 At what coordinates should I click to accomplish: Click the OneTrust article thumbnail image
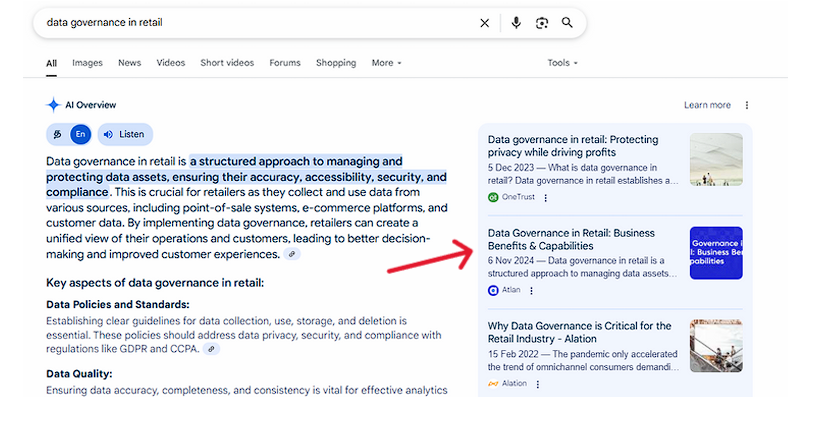click(716, 159)
